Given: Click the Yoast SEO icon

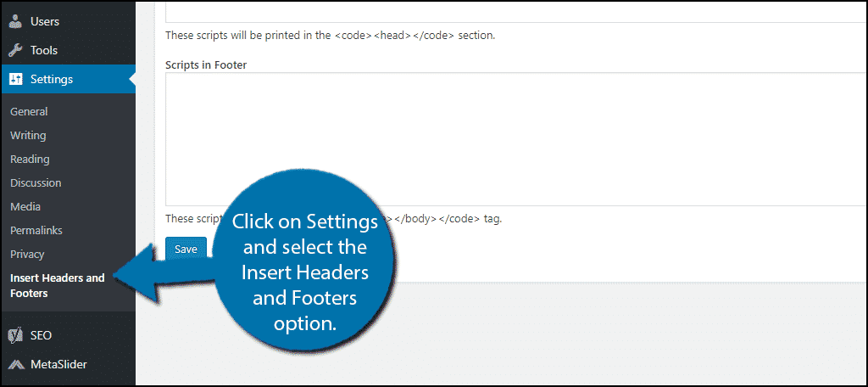Looking at the screenshot, I should click(x=15, y=335).
